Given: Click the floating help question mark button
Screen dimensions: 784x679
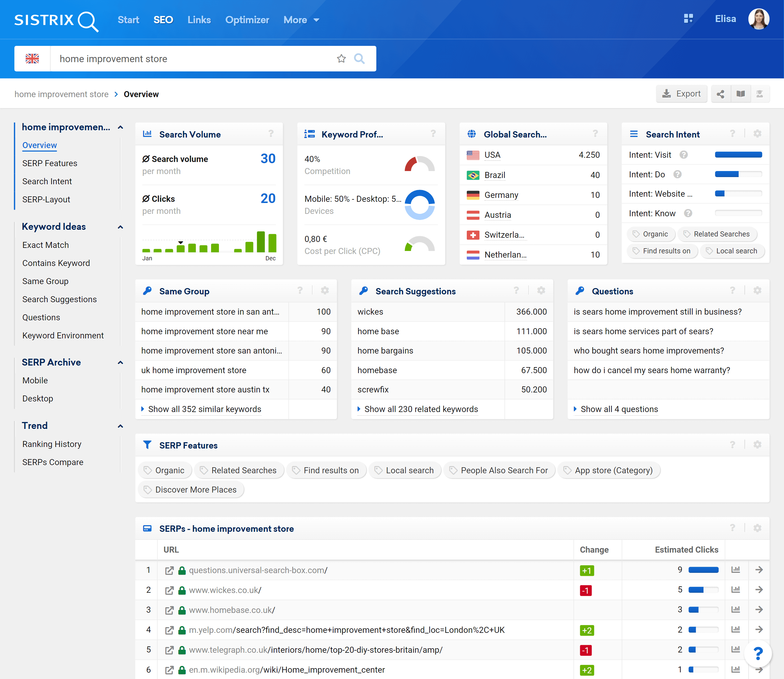Looking at the screenshot, I should coord(758,654).
